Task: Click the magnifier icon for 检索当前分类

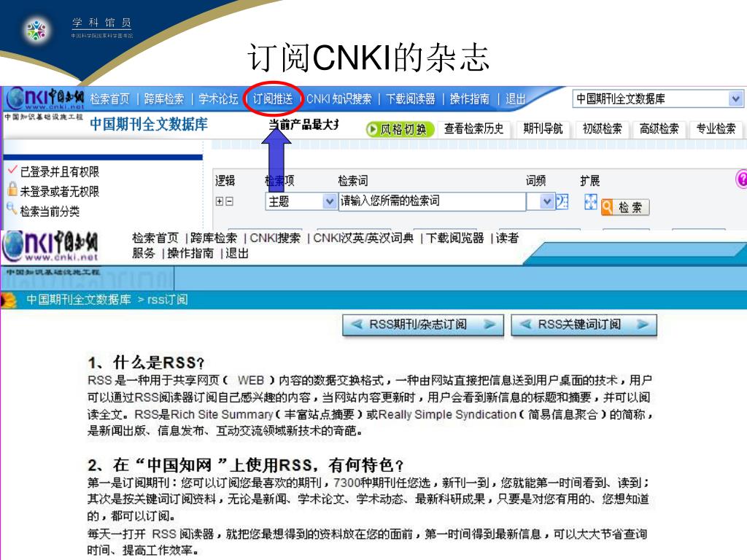Action: click(x=12, y=209)
